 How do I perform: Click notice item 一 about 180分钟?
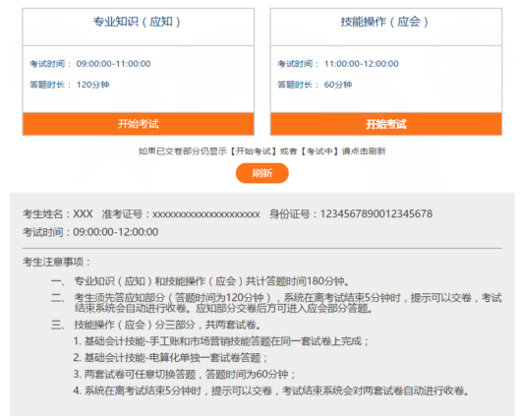pyautogui.click(x=201, y=281)
